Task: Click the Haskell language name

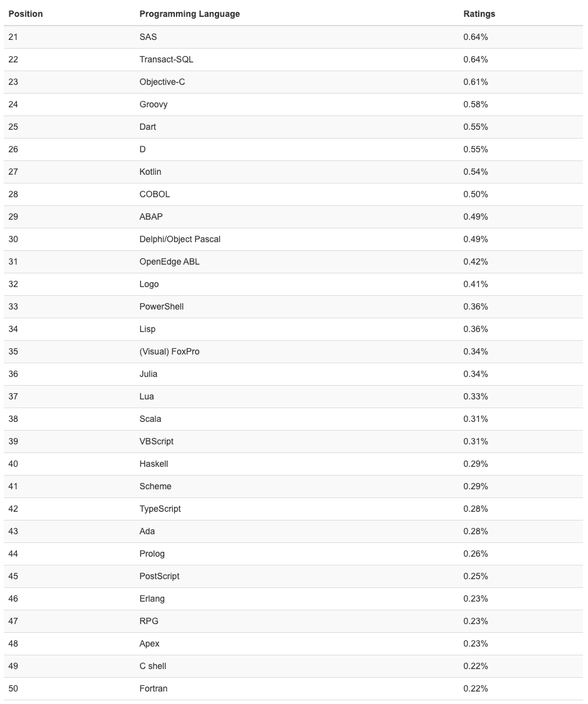Action: point(154,464)
